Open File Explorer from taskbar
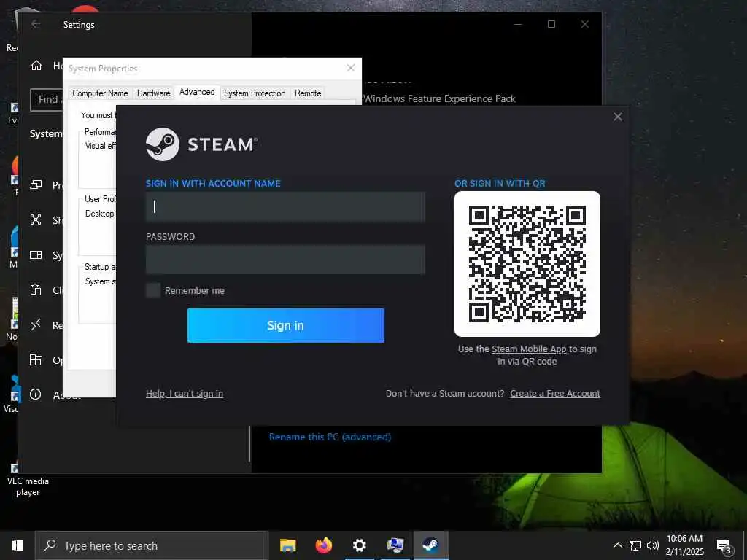Image resolution: width=747 pixels, height=560 pixels. (x=287, y=545)
